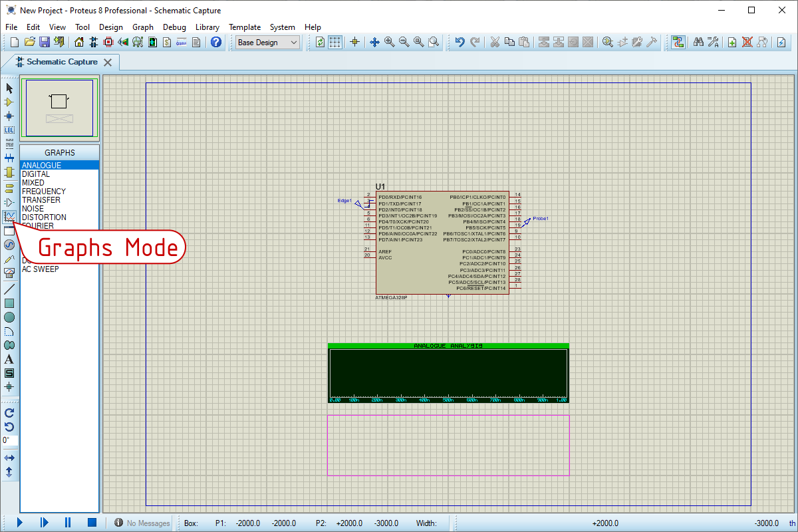This screenshot has height=532, width=798.
Task: Choose the Wire Label mode icon
Action: coord(9,130)
